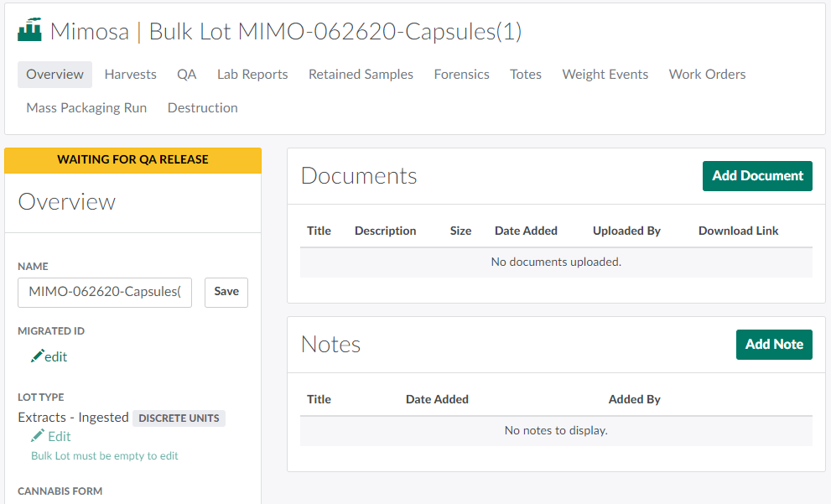Click the edit link under Migrated ID
Image resolution: width=831 pixels, height=504 pixels.
pos(56,357)
